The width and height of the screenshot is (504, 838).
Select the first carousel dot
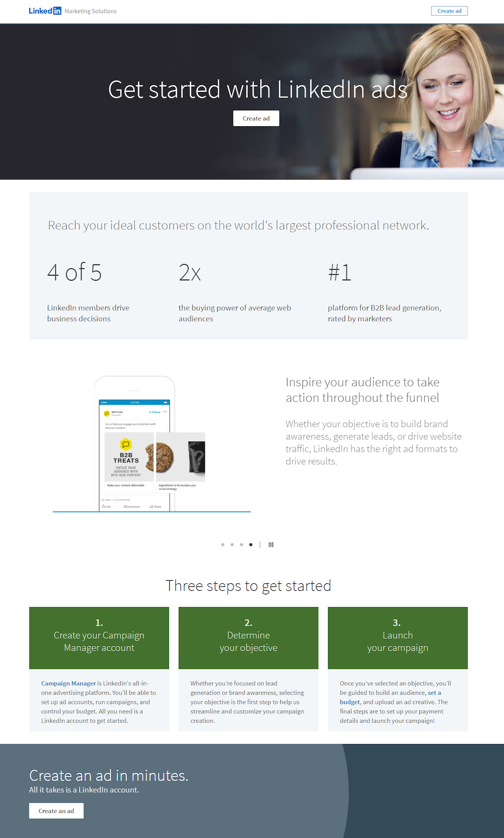coord(223,545)
